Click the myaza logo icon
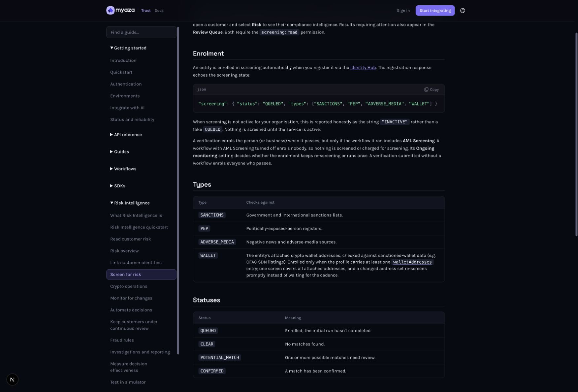Viewport: 578px width, 392px height. coord(110,11)
